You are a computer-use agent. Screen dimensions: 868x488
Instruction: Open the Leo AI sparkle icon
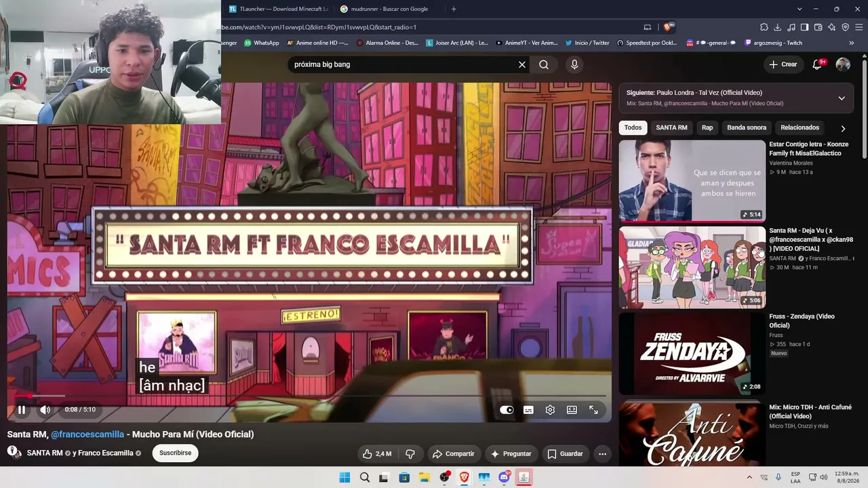tap(831, 27)
